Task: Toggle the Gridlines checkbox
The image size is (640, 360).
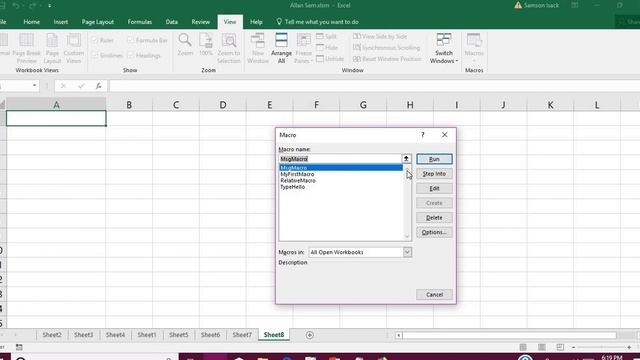Action: coord(95,55)
